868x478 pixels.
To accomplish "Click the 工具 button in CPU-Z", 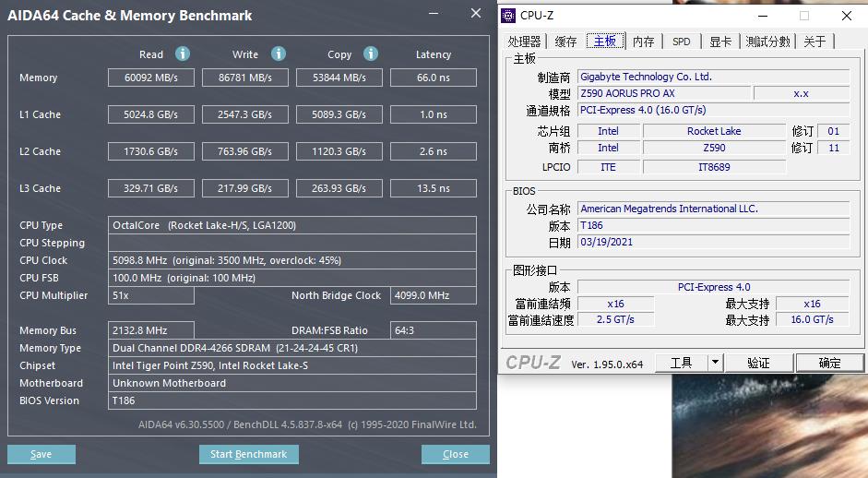I will (x=681, y=363).
